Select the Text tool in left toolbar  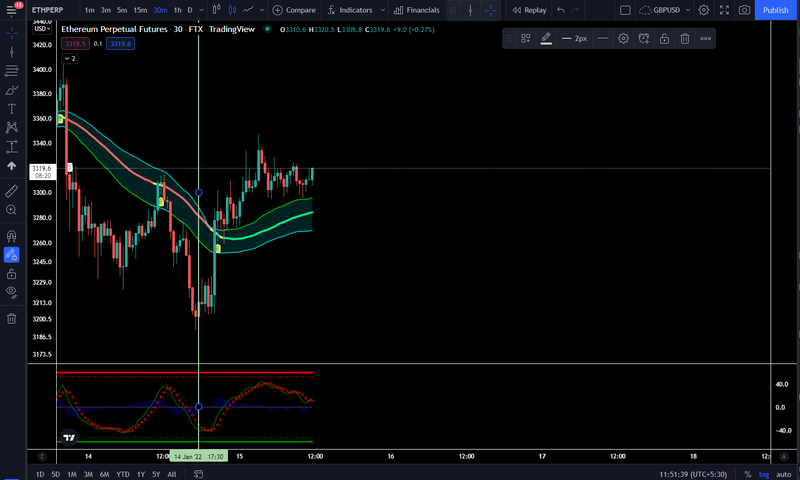[x=11, y=109]
